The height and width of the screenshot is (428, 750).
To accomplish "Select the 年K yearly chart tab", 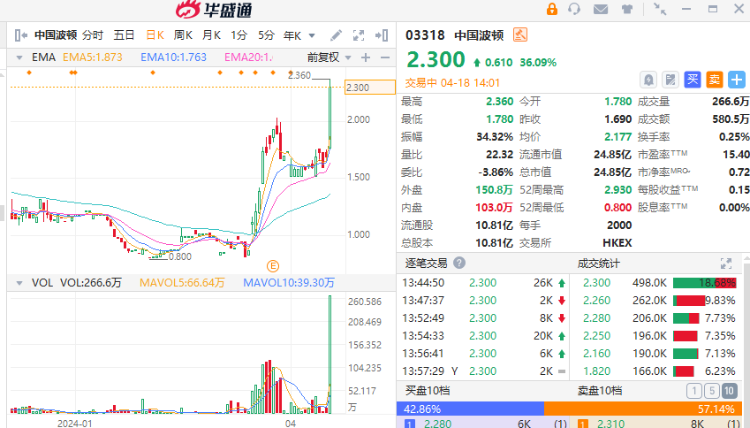I will pos(292,35).
